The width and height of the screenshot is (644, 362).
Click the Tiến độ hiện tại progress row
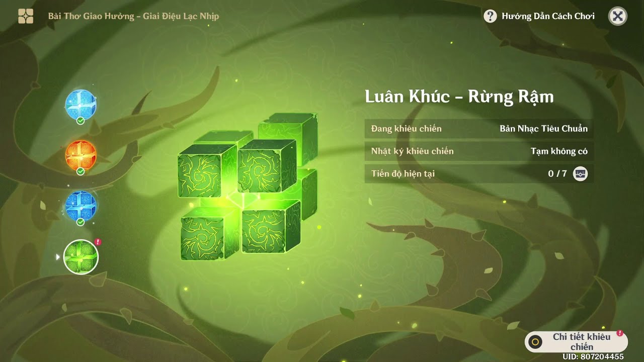pos(479,174)
